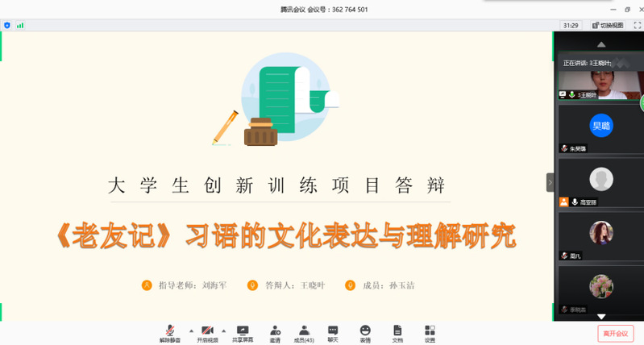Expand audio options arrow beside 解除静音
This screenshot has width=644, height=345.
[x=190, y=330]
